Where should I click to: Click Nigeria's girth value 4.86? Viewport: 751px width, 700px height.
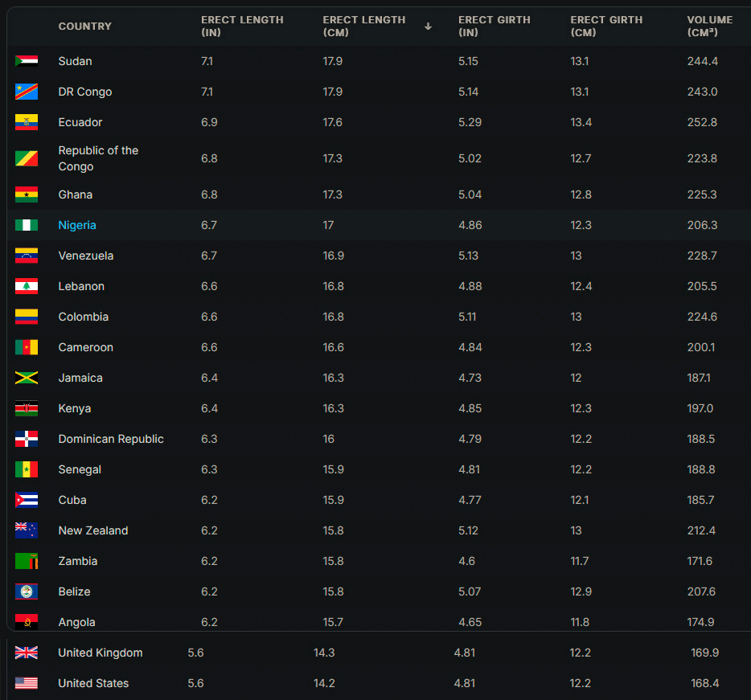(470, 225)
